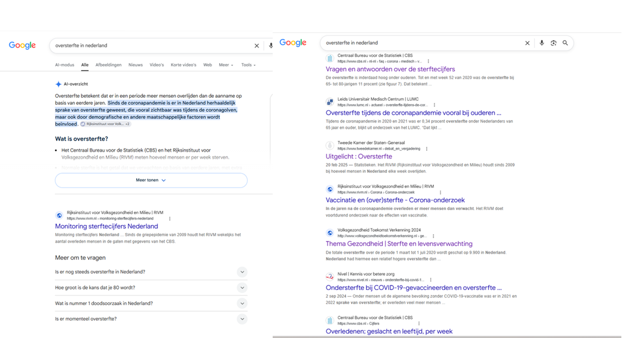Click LUMC favicon in right results
This screenshot has height=362, width=644.
(x=330, y=102)
